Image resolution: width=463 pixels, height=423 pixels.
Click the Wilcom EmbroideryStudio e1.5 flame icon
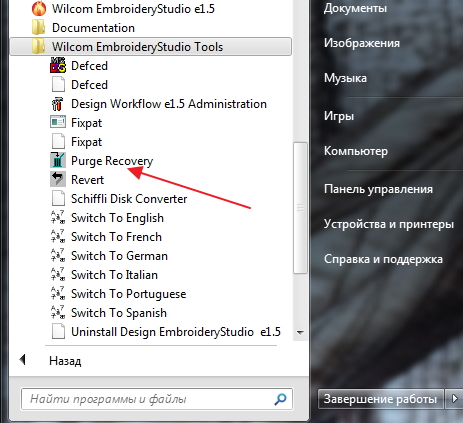click(x=39, y=9)
